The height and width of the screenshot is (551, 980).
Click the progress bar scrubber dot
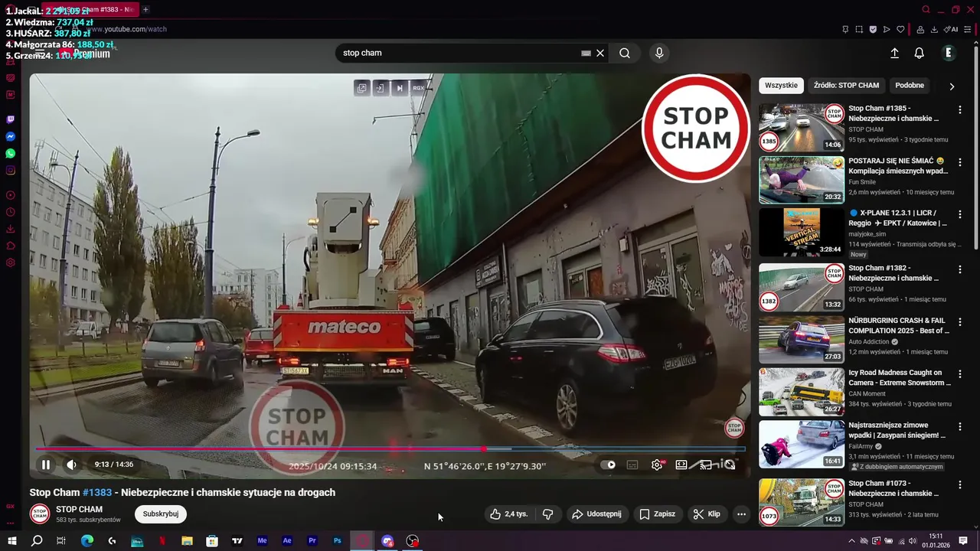tap(484, 449)
